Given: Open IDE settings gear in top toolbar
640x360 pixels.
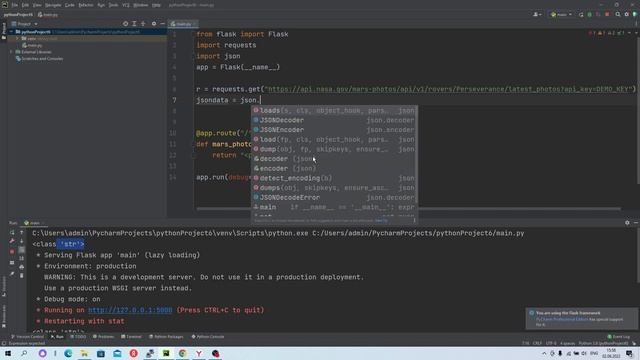Looking at the screenshot, I should (x=627, y=15).
